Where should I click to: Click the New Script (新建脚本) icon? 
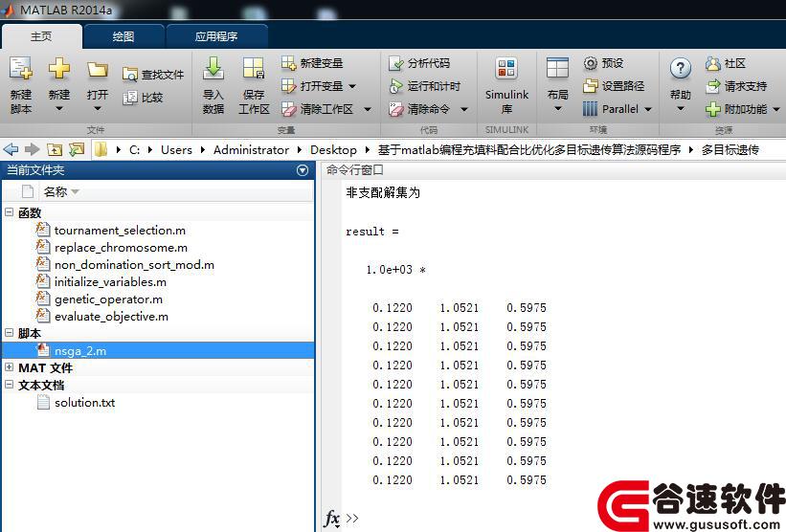click(x=20, y=69)
